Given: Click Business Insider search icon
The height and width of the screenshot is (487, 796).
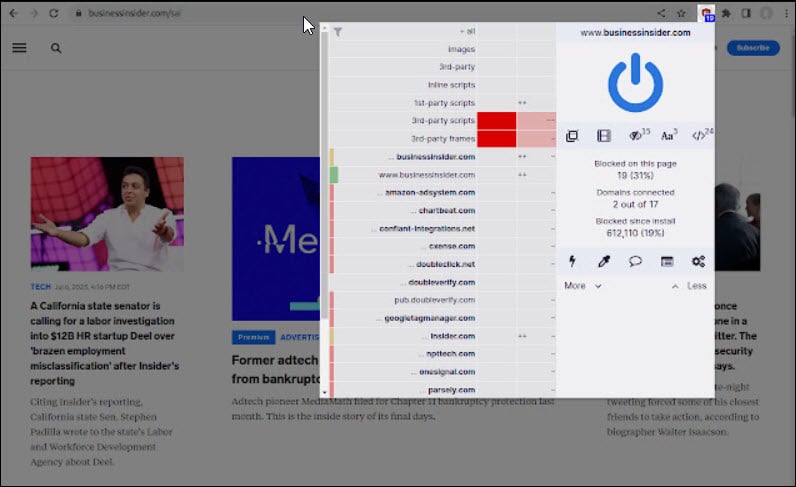Looking at the screenshot, I should pos(56,48).
